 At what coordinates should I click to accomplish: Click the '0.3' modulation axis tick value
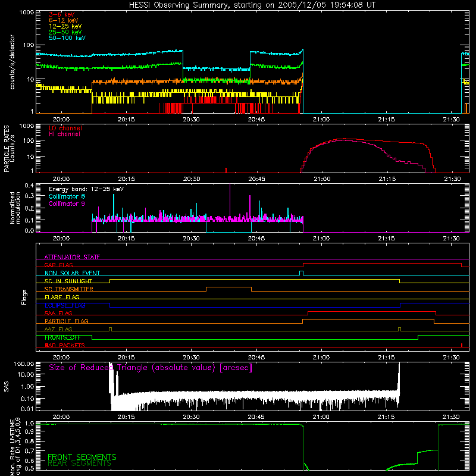(x=29, y=196)
